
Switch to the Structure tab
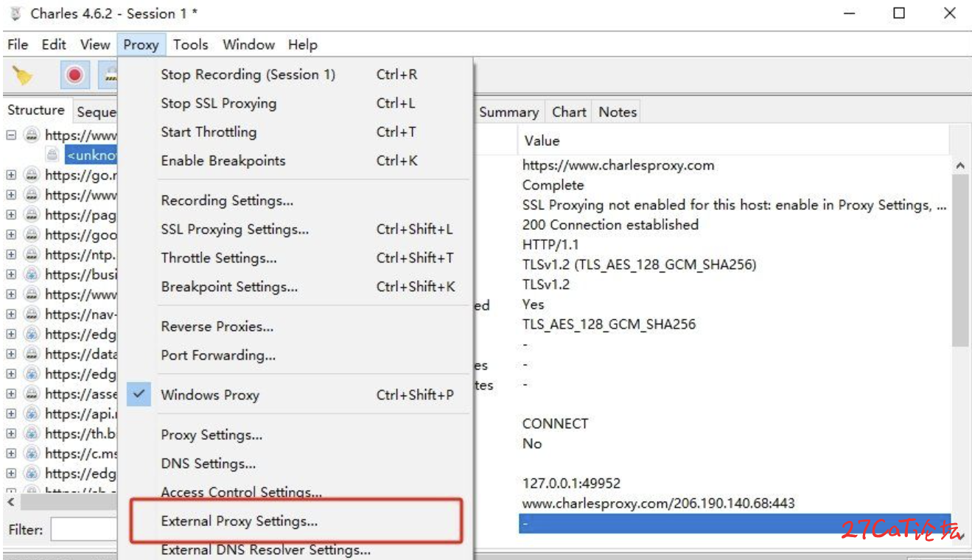[36, 111]
